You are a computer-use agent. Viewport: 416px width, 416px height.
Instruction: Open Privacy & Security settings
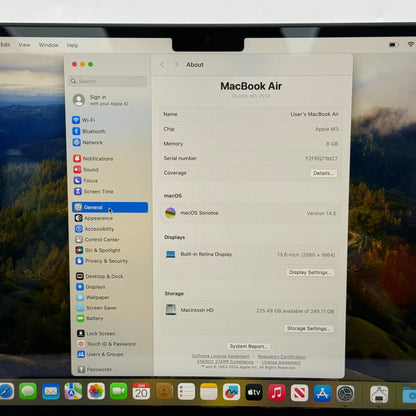[x=102, y=261]
